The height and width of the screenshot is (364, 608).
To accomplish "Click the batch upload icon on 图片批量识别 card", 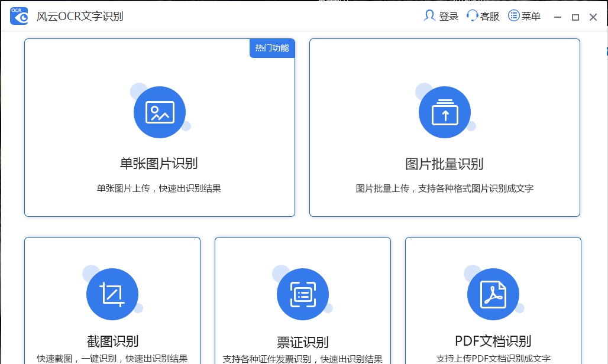I will pos(445,112).
